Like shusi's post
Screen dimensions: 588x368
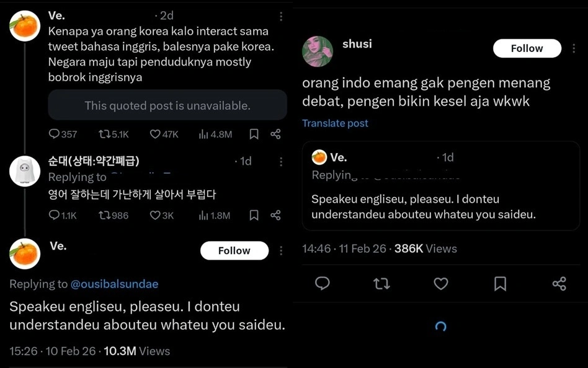tap(440, 284)
